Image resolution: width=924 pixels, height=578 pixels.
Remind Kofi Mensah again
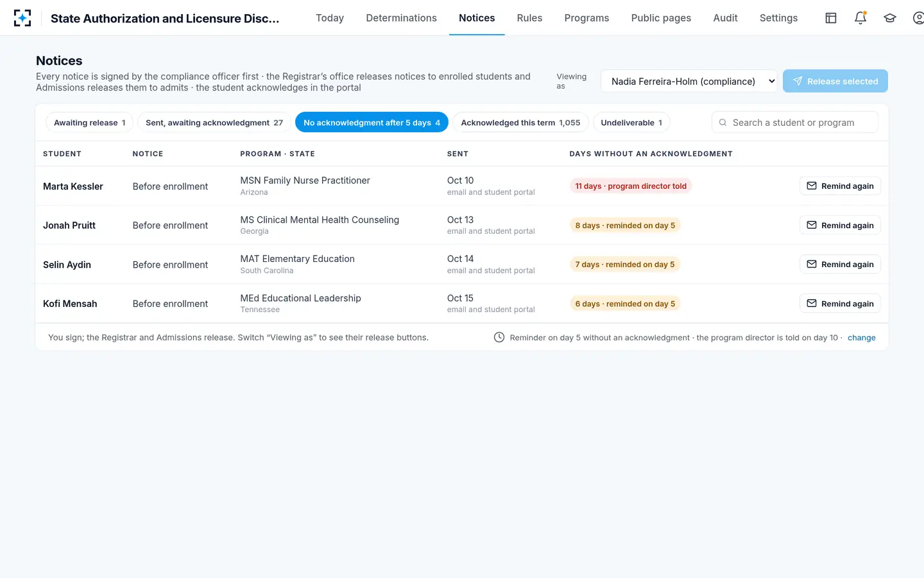840,304
